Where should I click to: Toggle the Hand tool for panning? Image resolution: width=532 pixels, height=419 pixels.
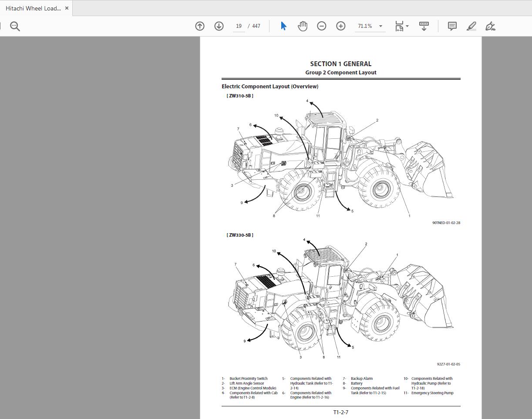(302, 26)
